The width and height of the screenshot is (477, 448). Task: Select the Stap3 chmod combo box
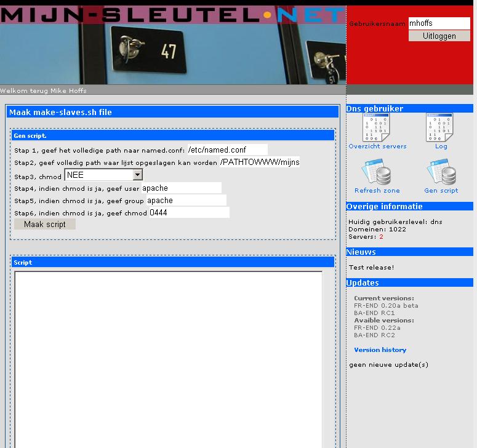tap(103, 175)
